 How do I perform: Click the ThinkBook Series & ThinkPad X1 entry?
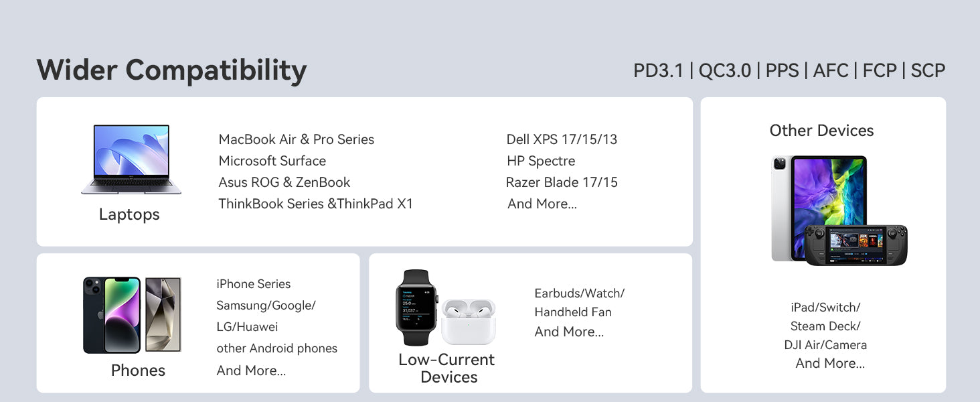tap(315, 204)
